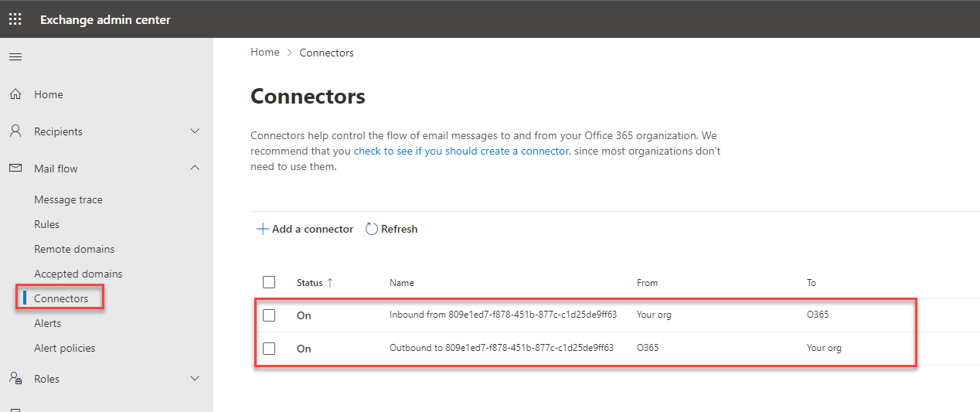
Task: Sort by the Status column header
Action: 310,283
